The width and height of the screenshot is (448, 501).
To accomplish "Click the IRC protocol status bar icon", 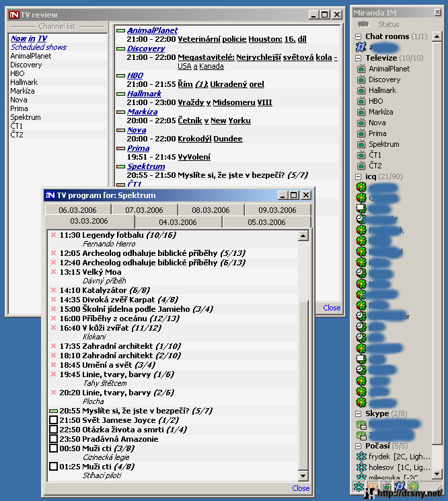I will [x=400, y=487].
